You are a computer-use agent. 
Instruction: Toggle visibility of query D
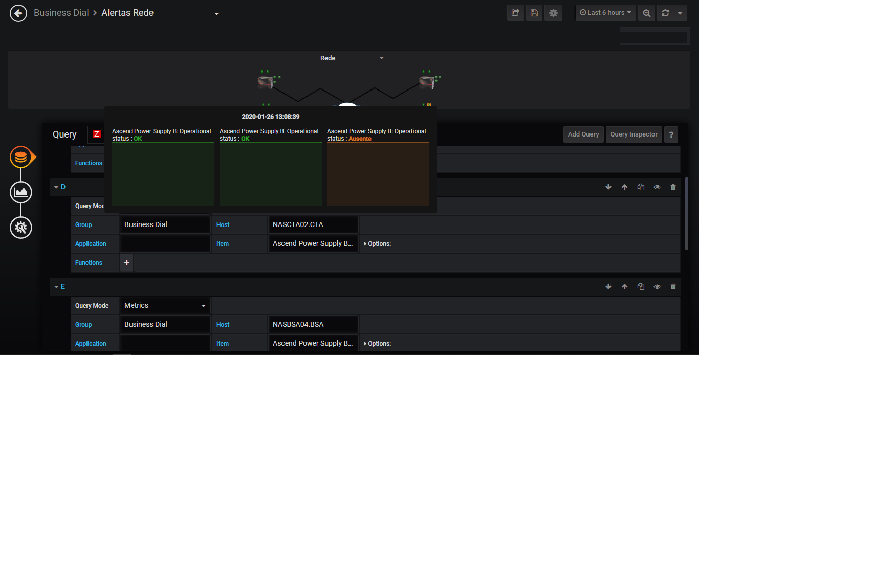[657, 187]
